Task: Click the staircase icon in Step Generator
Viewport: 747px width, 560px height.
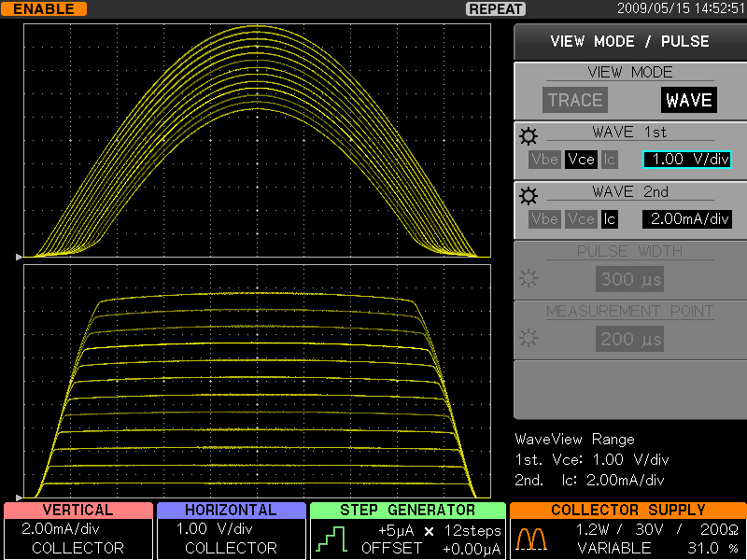Action: coord(331,539)
